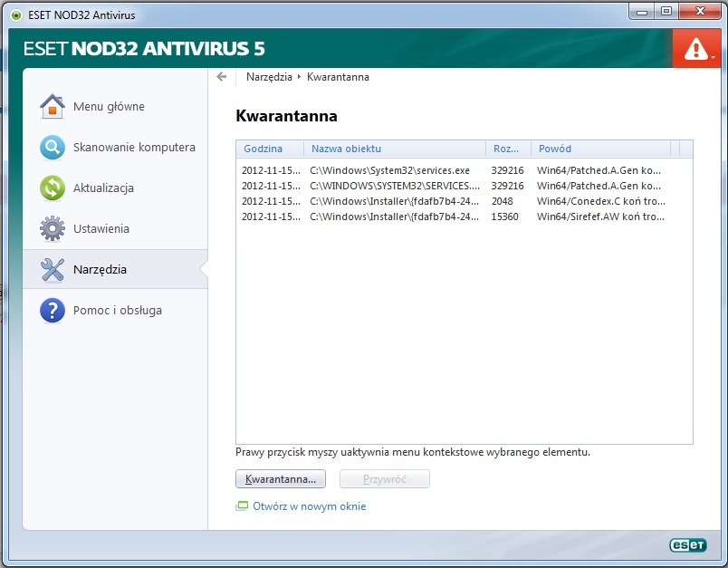
Task: Click the Pomoc i obsługa question icon
Action: click(53, 311)
